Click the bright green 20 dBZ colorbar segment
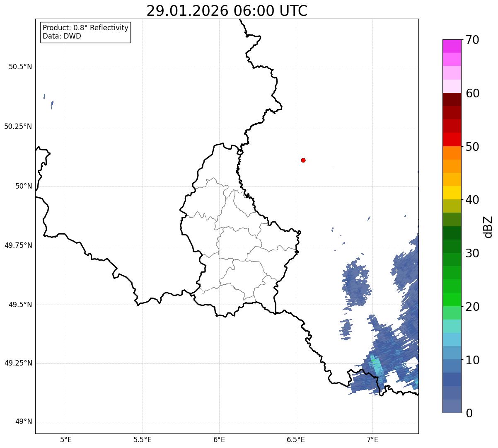 pos(452,299)
